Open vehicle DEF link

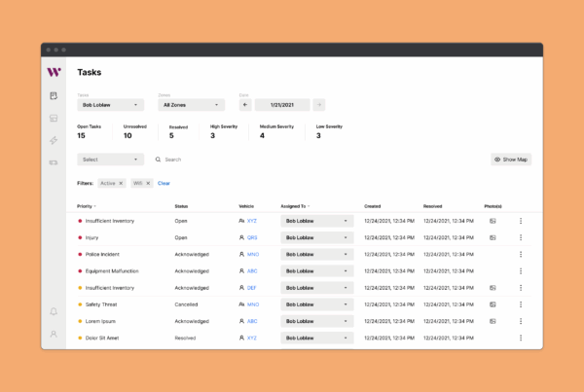coord(252,288)
